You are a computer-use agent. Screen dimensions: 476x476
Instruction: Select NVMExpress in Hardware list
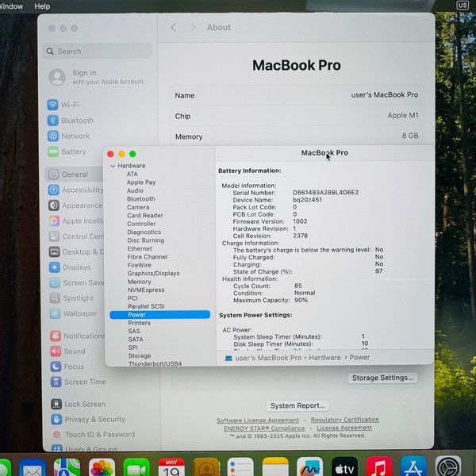tap(146, 290)
